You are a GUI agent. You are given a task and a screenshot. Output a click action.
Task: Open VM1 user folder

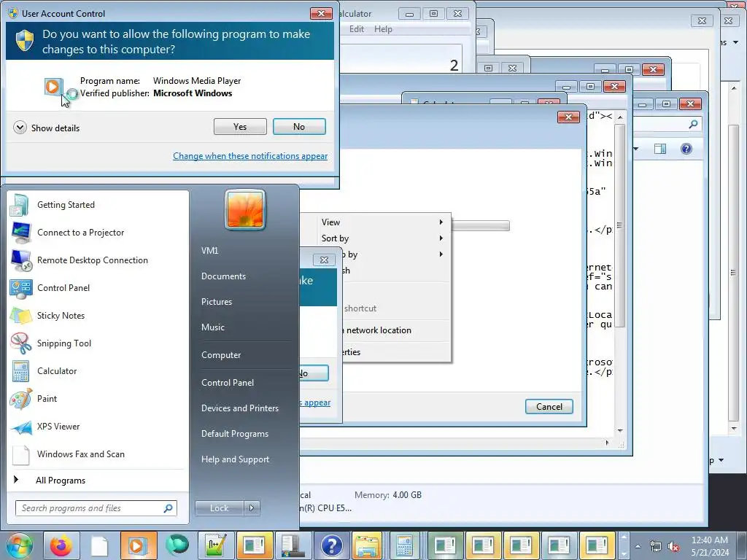tap(209, 251)
